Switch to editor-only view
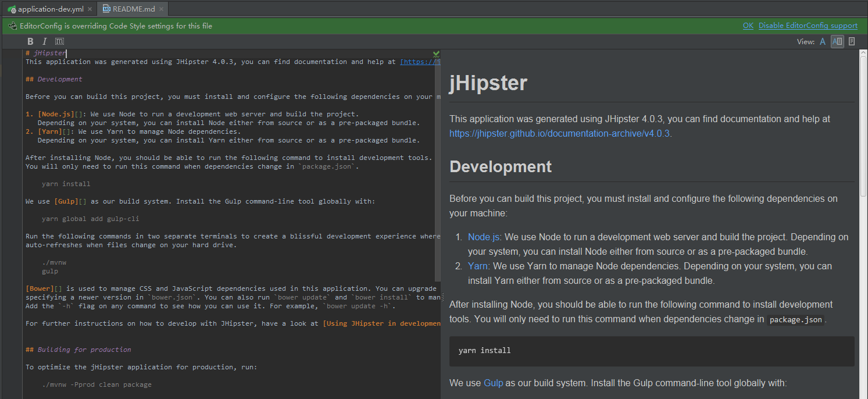The image size is (868, 399). (x=823, y=41)
